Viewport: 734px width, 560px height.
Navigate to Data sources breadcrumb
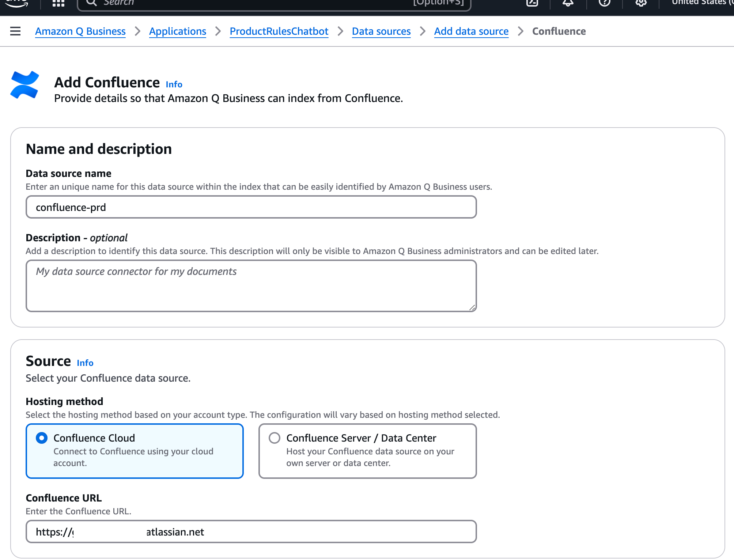[381, 31]
